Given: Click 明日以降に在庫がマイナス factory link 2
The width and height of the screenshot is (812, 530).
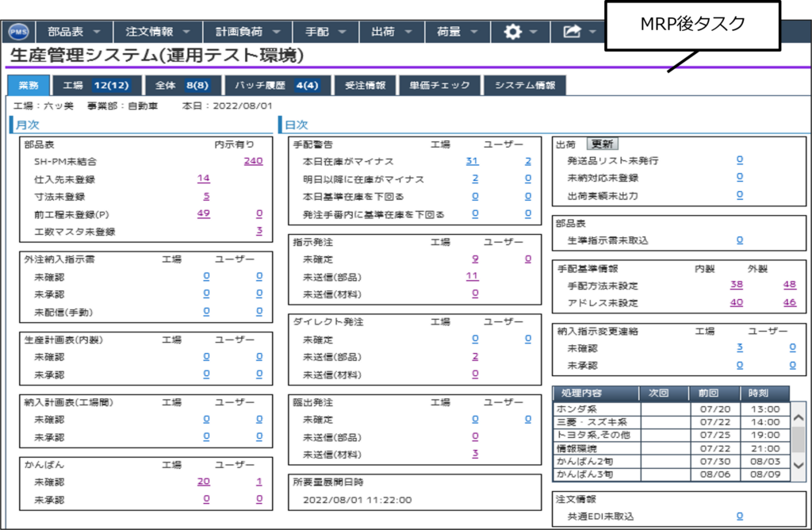Looking at the screenshot, I should coord(475,179).
